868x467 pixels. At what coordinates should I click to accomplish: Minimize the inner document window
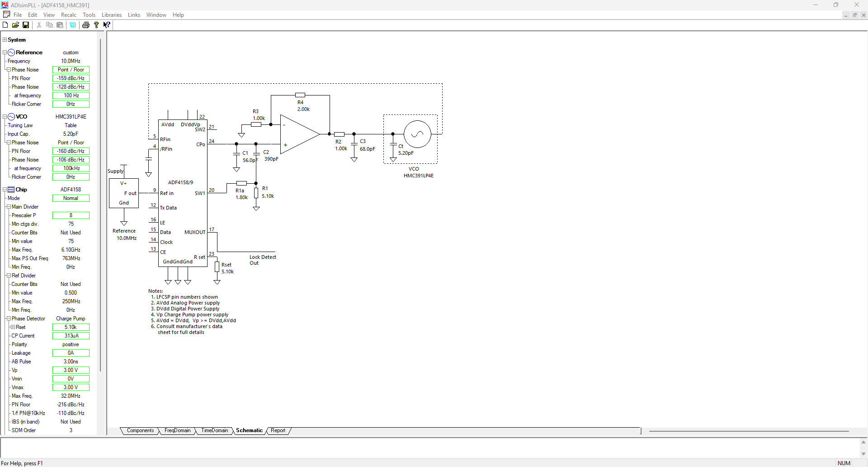[845, 15]
